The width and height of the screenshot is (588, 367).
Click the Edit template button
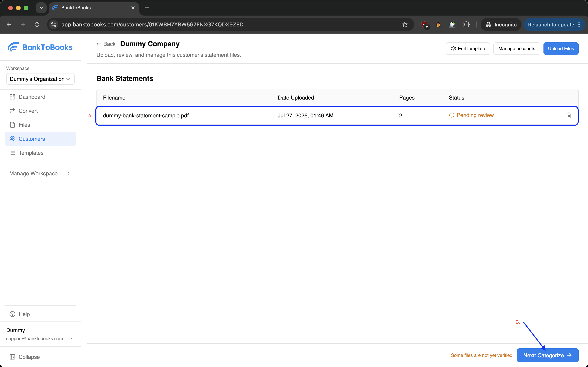[468, 49]
